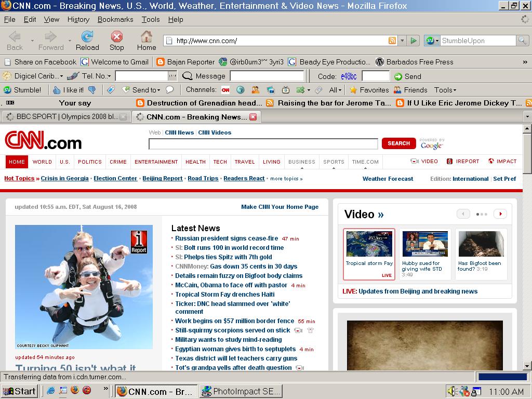The width and height of the screenshot is (532, 399).
Task: Open the Weather Forecast link
Action: coord(388,179)
